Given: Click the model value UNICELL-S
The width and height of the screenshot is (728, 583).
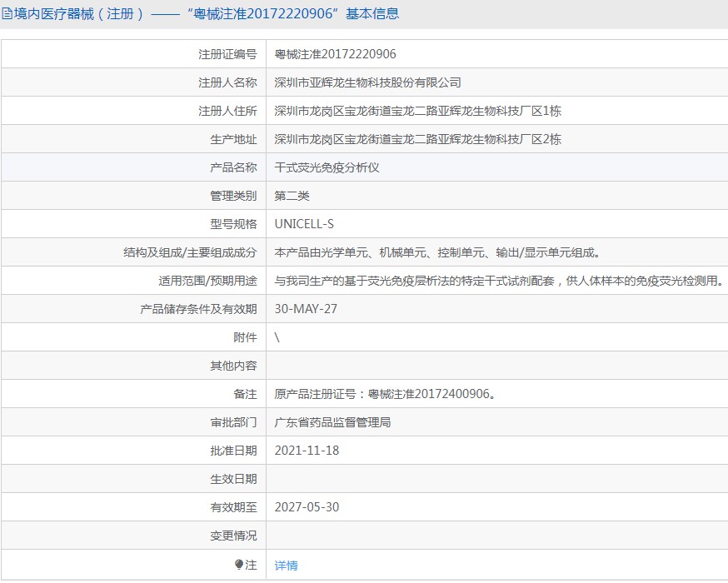Looking at the screenshot, I should click(304, 224).
